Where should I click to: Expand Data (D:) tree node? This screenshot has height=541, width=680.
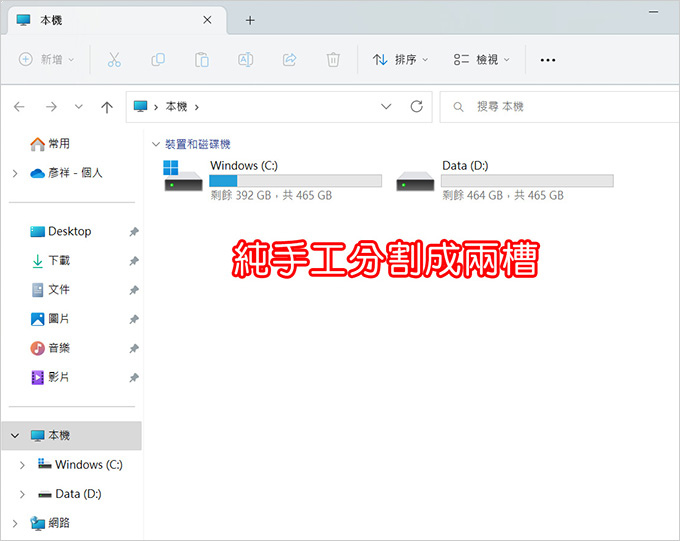coord(22,494)
